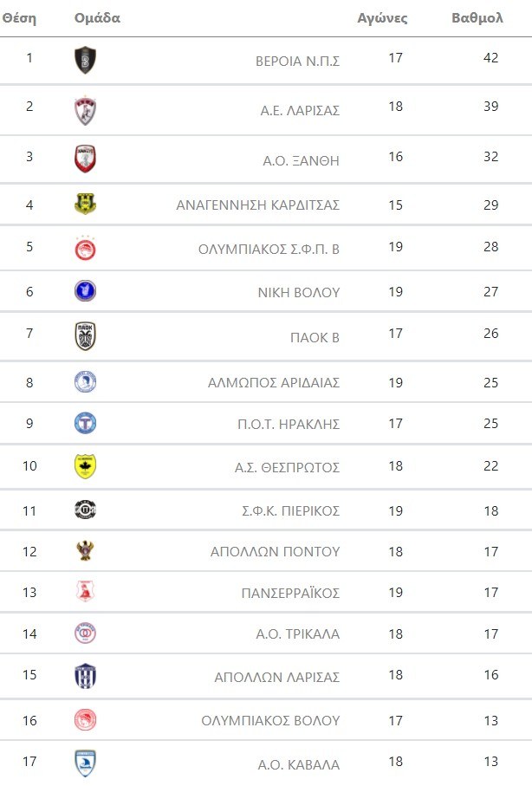Open the ΑΠΟΛΛΩΝ ΛΑΡΙΣΑΣ team name link
This screenshot has height=786, width=532.
pos(276,678)
